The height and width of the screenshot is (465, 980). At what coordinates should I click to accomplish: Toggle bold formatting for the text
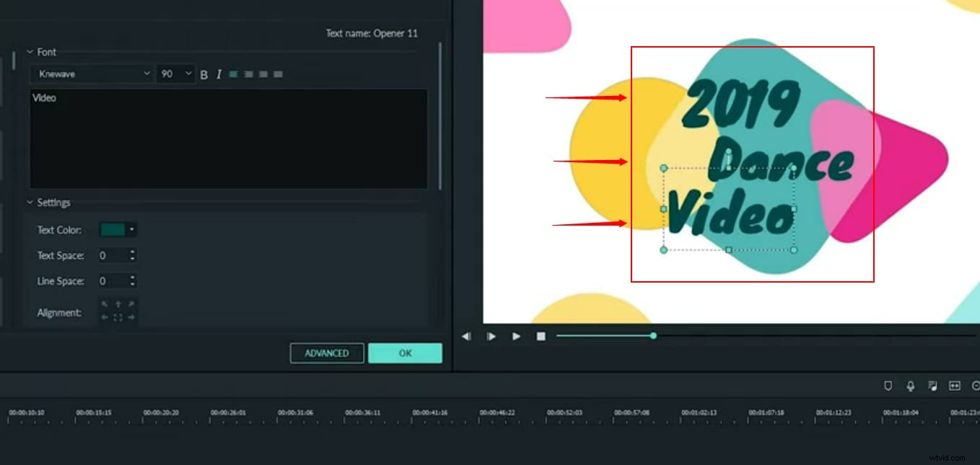[x=204, y=74]
